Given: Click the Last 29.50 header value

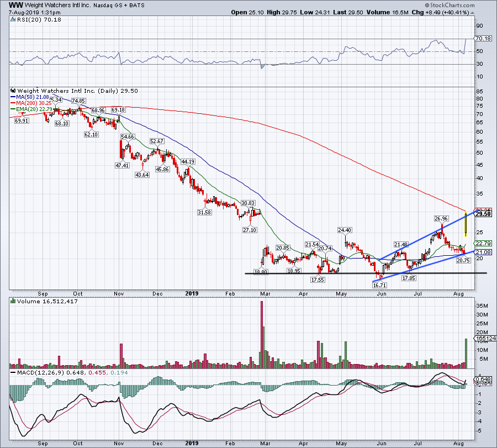Looking at the screenshot, I should click(348, 12).
